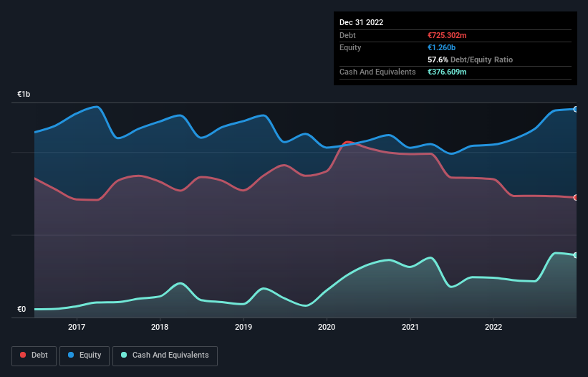The width and height of the screenshot is (588, 377).
Task: Click the Equity row label in tooltip
Action: 350,47
